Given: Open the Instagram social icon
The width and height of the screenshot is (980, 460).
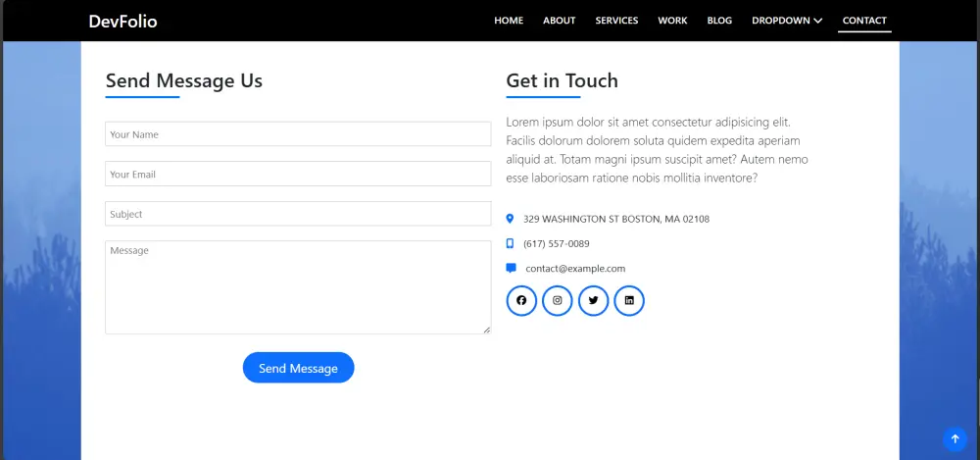Looking at the screenshot, I should (x=558, y=300).
